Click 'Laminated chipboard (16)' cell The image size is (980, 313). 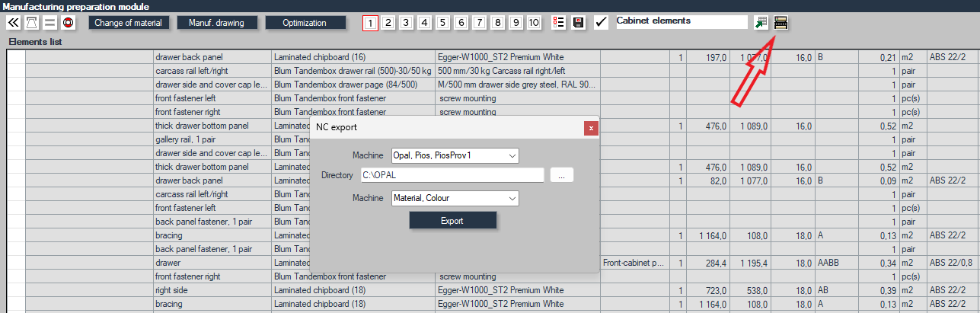(353, 57)
